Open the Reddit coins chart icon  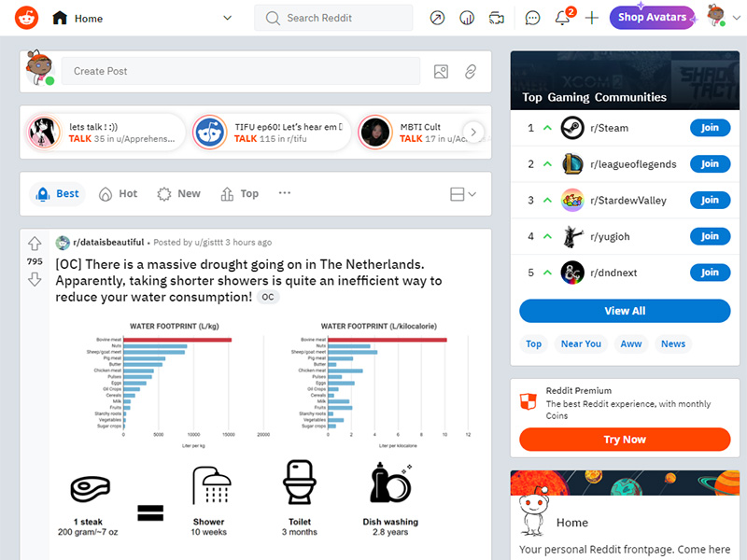pyautogui.click(x=467, y=18)
